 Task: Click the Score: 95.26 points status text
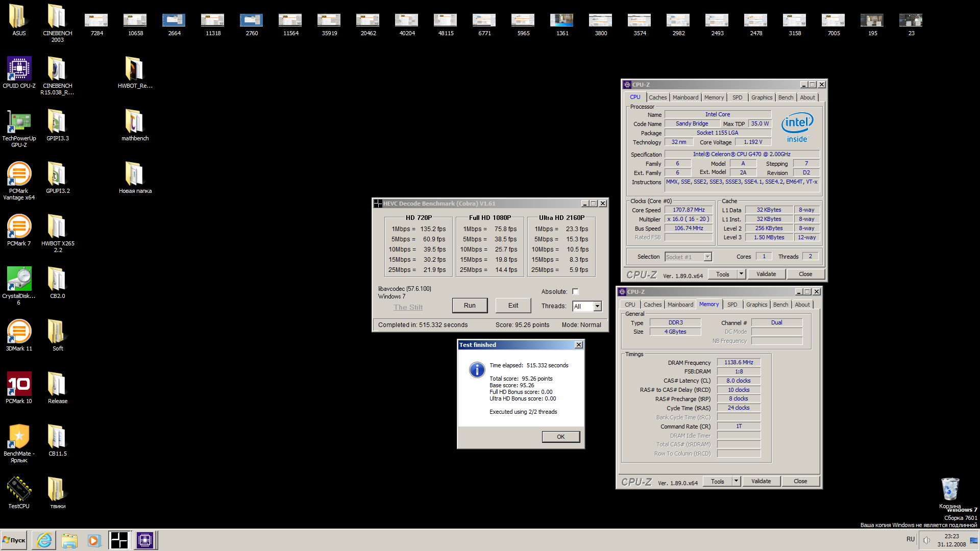[522, 325]
